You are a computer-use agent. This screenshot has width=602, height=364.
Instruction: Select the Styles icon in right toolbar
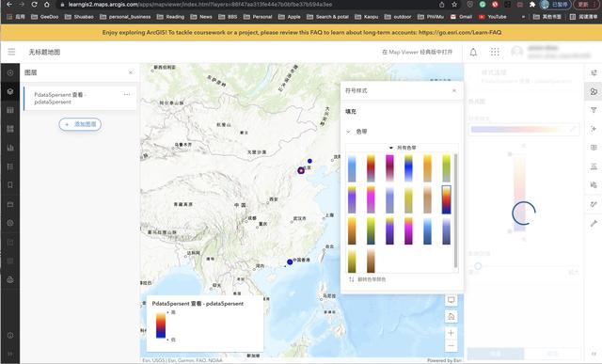pyautogui.click(x=594, y=91)
